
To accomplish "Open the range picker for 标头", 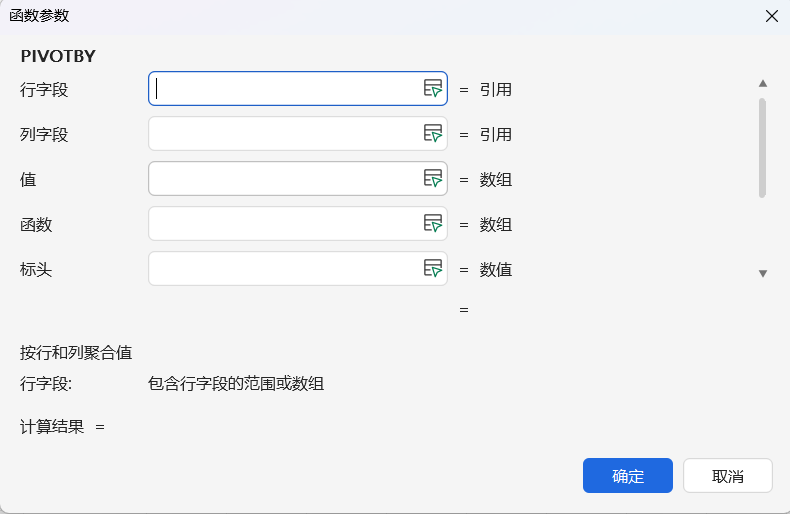I will click(432, 269).
